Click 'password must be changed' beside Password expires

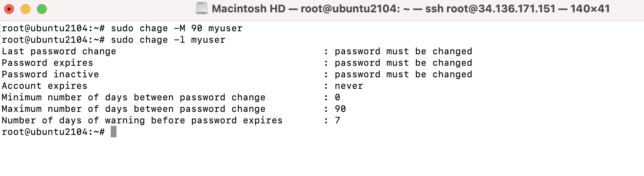point(404,63)
